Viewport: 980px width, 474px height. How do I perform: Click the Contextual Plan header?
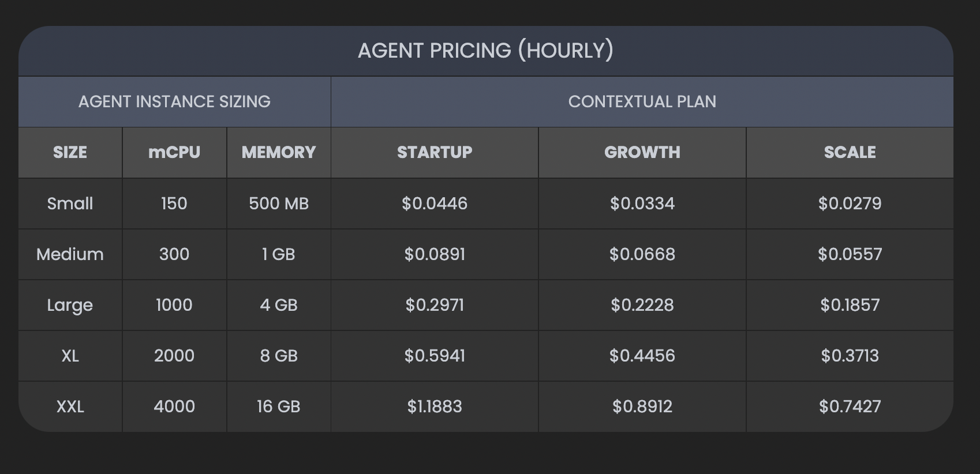[642, 101]
